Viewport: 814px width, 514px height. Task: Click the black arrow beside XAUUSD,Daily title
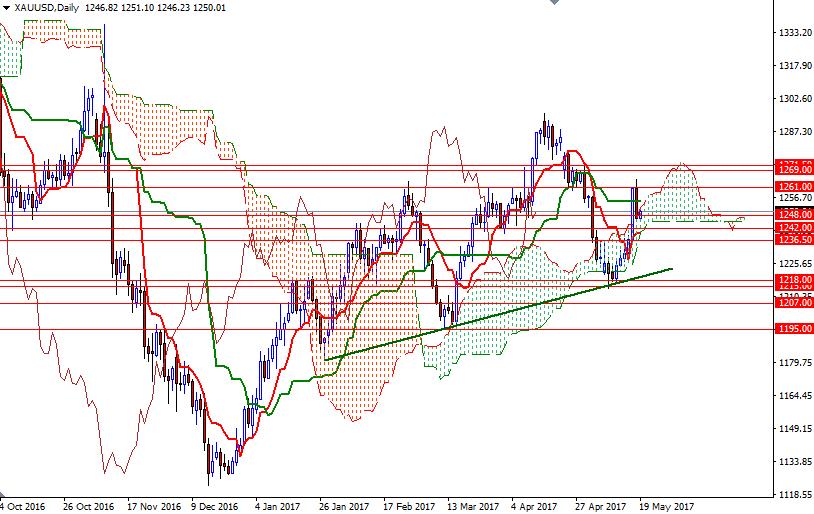(6, 7)
